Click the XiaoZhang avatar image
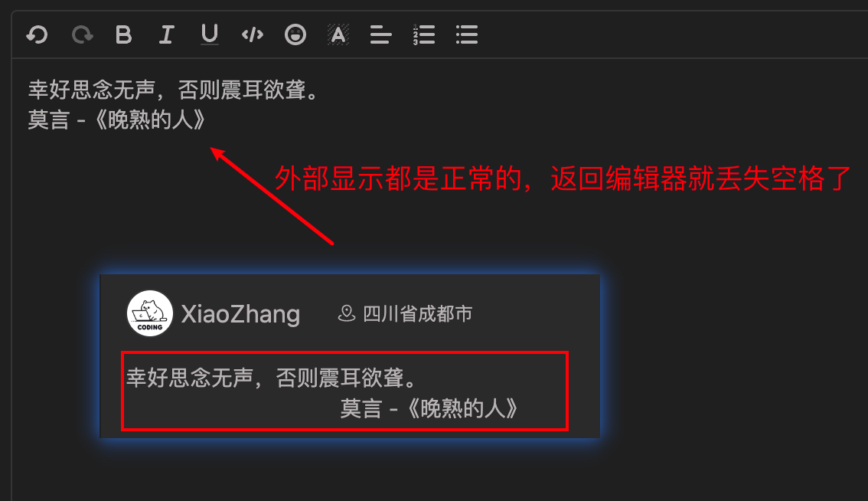868x501 pixels. point(149,313)
